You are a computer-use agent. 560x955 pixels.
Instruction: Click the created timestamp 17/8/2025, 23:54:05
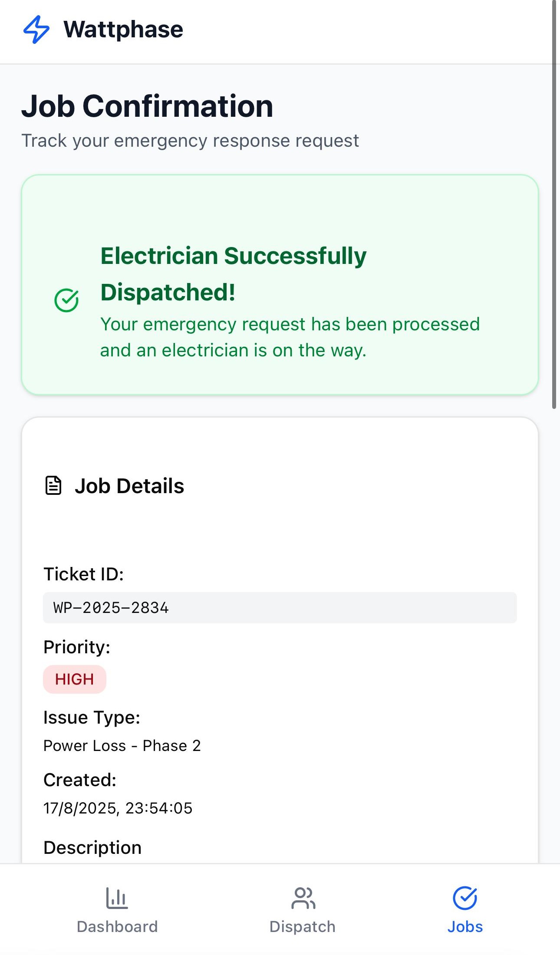coord(118,808)
